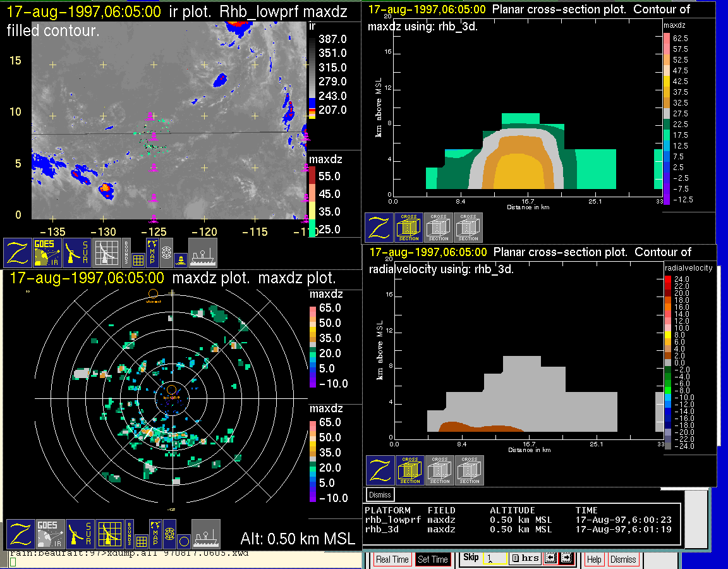Image resolution: width=728 pixels, height=569 pixels.
Task: Toggle the buoy icon in top panel toolbar
Action: point(181,259)
